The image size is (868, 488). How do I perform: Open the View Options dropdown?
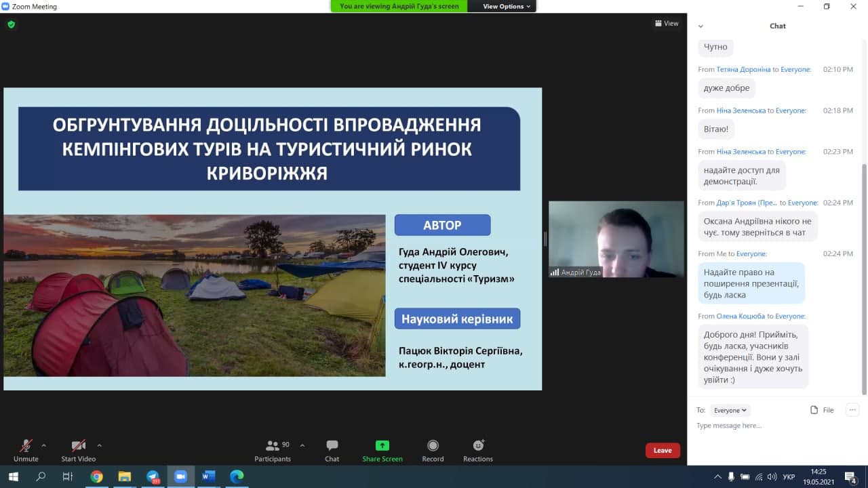click(507, 6)
